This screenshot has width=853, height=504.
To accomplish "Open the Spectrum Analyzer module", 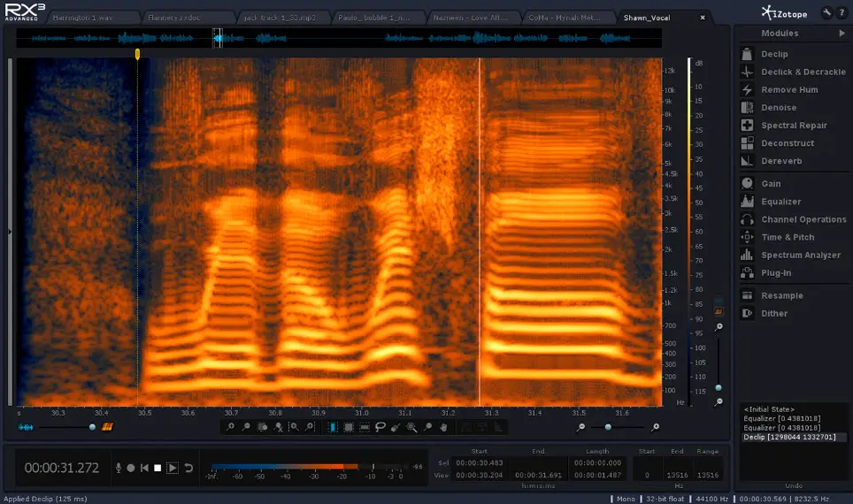I will [792, 255].
